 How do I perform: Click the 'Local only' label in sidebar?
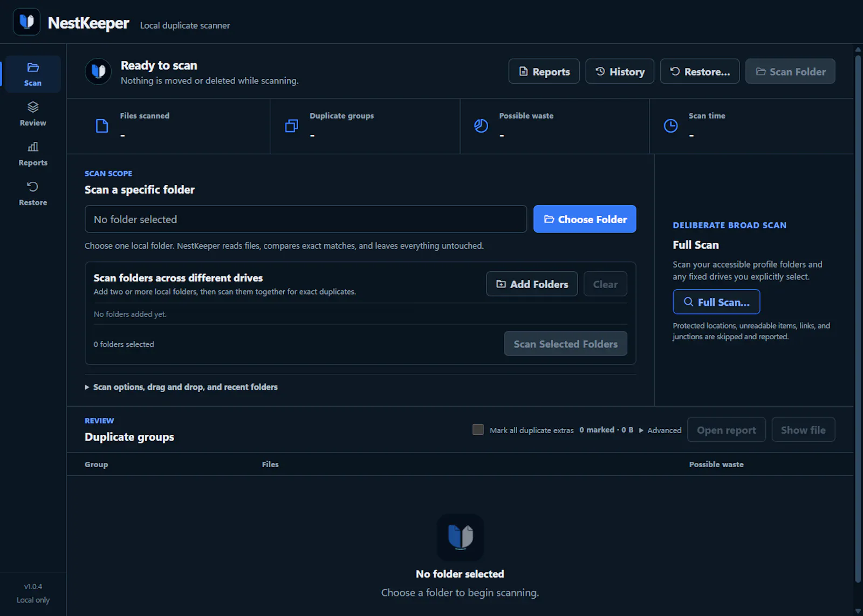[x=33, y=600]
